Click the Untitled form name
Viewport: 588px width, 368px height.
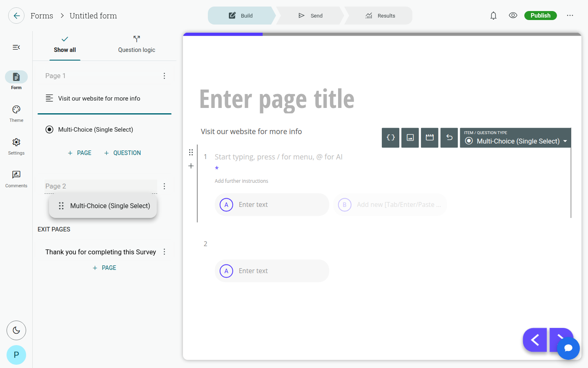93,16
